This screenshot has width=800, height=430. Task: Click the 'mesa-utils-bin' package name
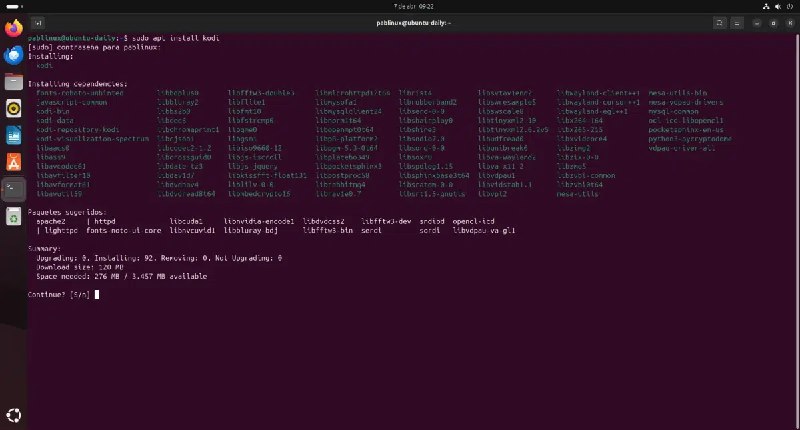coord(678,93)
